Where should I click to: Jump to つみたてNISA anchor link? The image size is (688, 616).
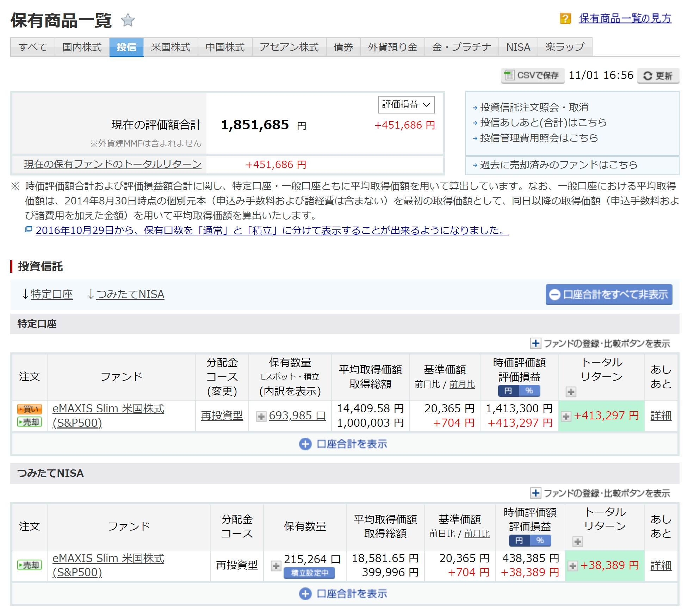[130, 294]
